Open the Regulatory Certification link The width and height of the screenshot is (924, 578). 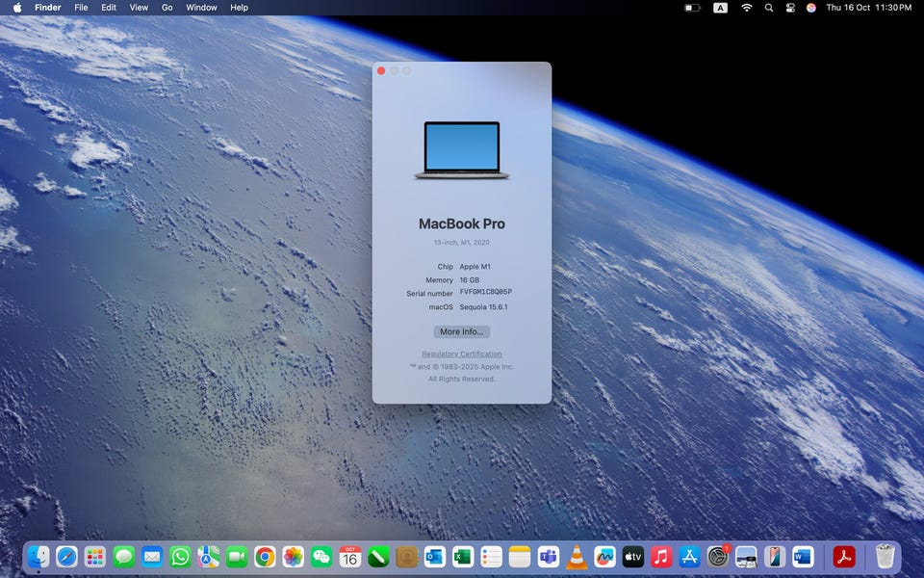point(461,355)
